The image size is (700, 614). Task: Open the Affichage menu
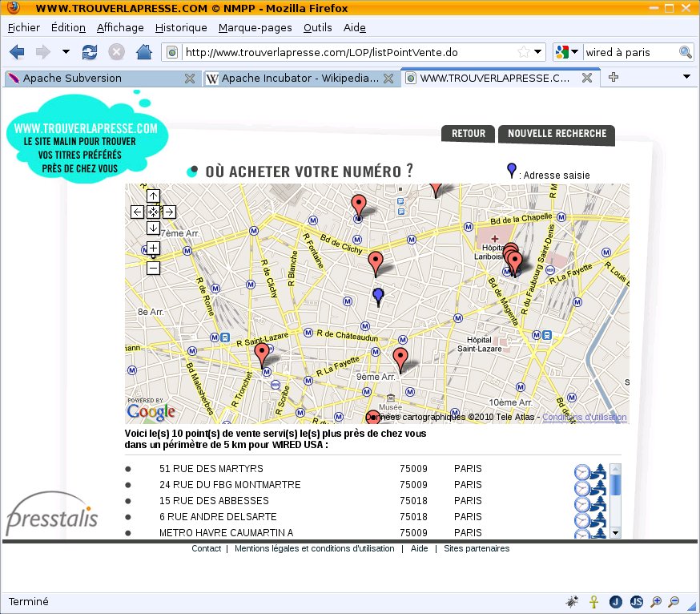coord(120,28)
